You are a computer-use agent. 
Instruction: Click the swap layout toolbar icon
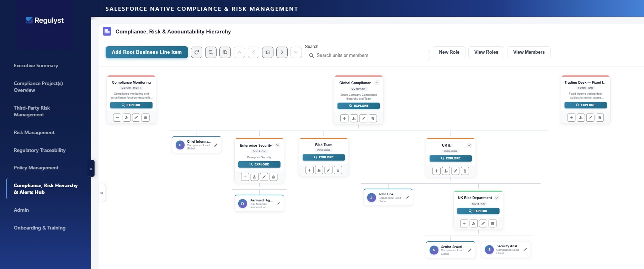pos(268,52)
